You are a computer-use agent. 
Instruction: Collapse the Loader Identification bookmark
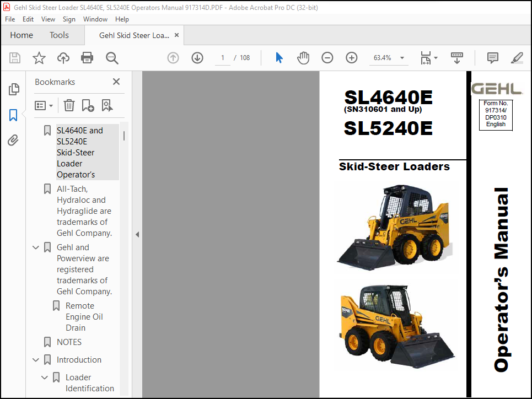click(45, 378)
